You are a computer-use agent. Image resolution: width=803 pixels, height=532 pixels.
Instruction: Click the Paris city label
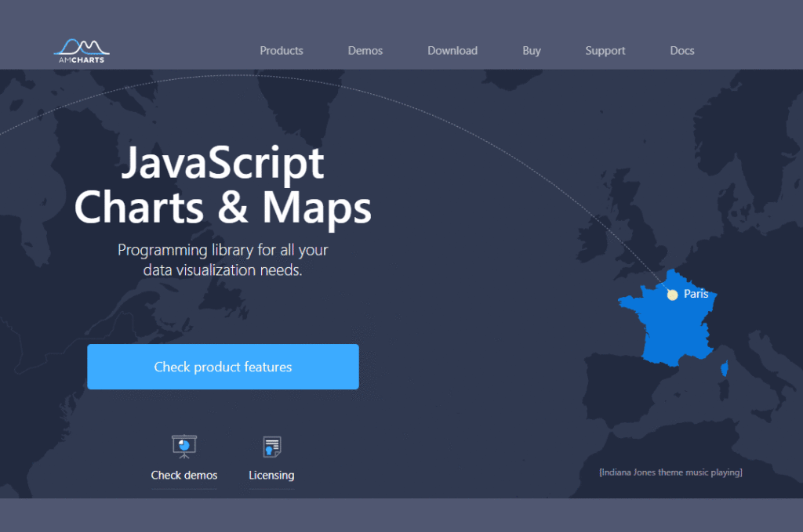click(x=696, y=294)
